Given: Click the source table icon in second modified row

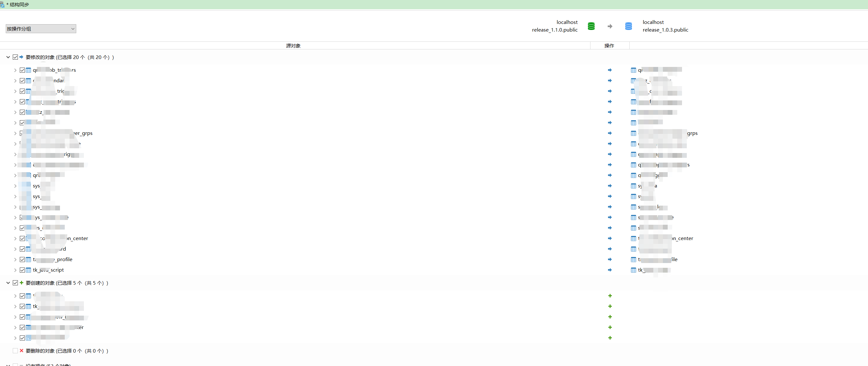Looking at the screenshot, I should coord(29,81).
